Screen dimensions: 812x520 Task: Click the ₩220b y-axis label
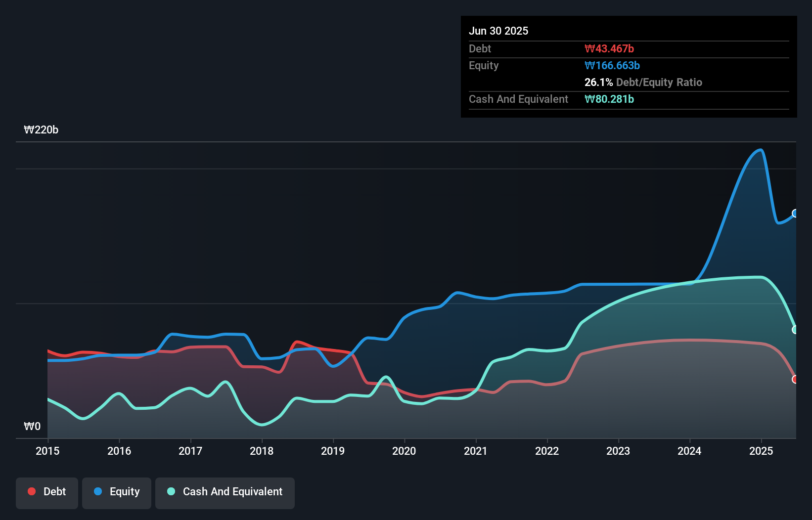(x=41, y=130)
